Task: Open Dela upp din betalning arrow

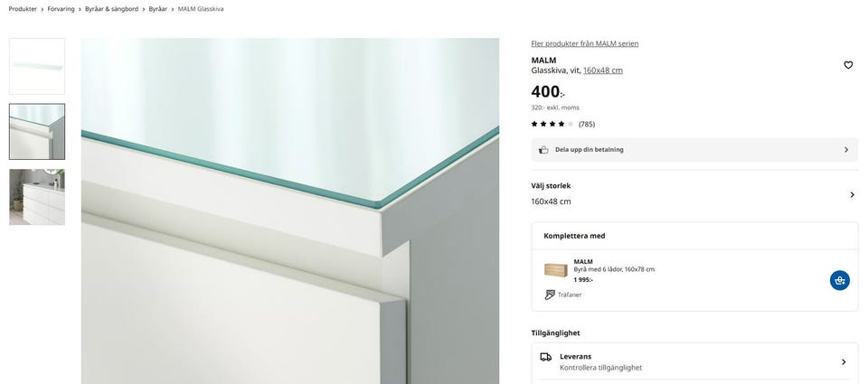Action: point(846,149)
